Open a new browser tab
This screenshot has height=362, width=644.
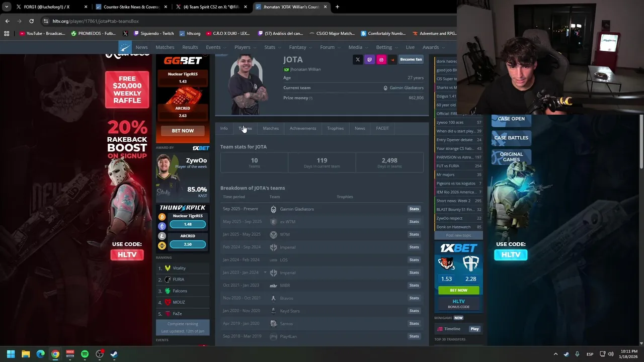(x=337, y=7)
